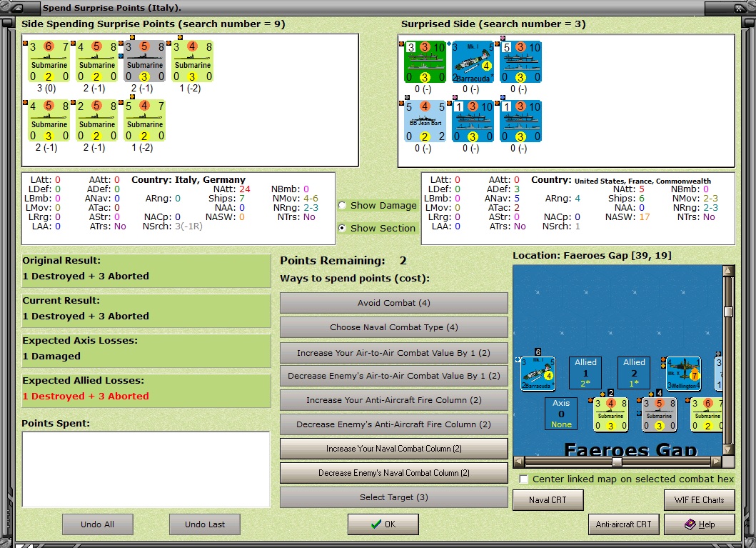This screenshot has width=756, height=548.
Task: Click the map's horizontal scrollbar right arrow
Action: (717, 462)
